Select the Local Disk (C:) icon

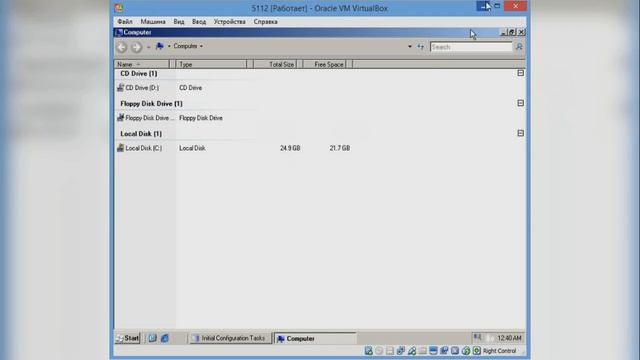120,148
